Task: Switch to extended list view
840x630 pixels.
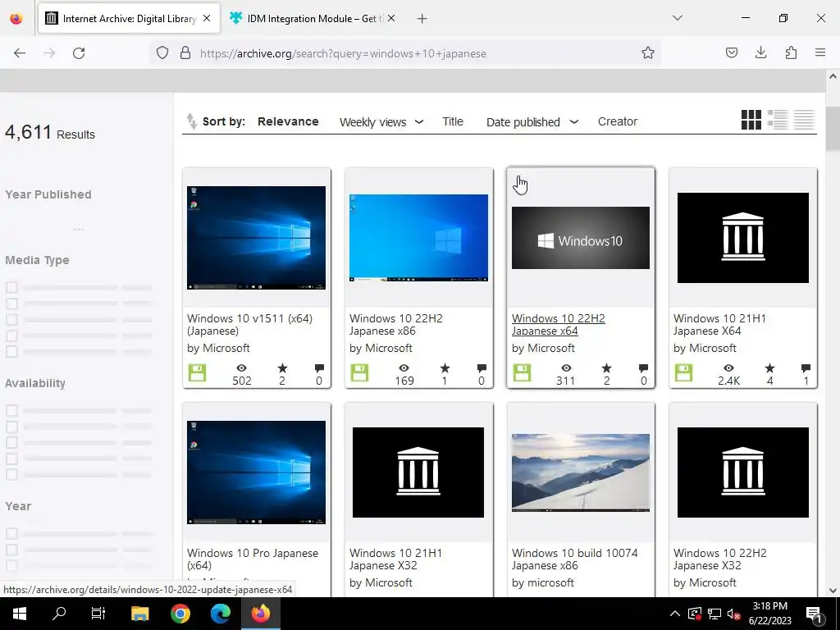Action: pos(778,120)
